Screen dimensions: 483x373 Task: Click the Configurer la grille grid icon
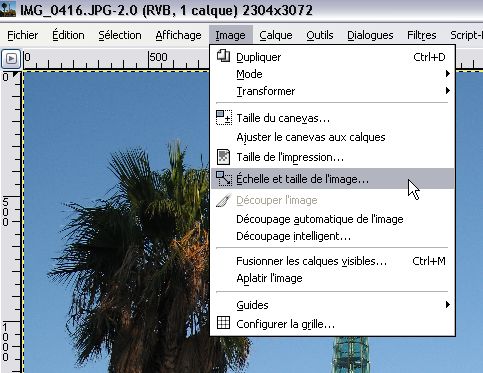[223, 323]
